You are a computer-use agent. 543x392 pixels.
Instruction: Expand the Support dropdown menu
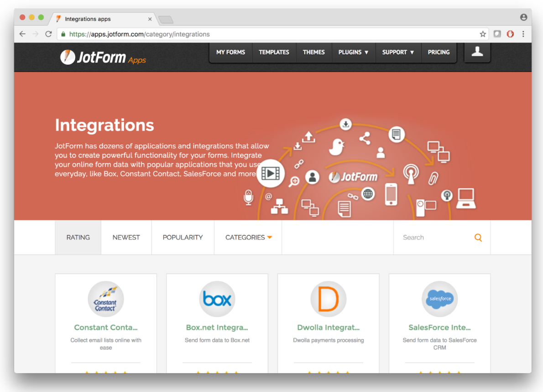(398, 52)
